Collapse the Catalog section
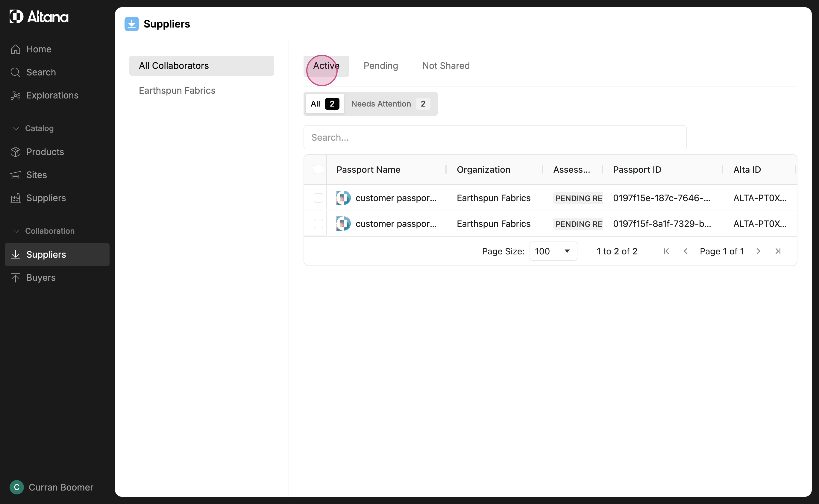The image size is (819, 504). click(x=16, y=128)
